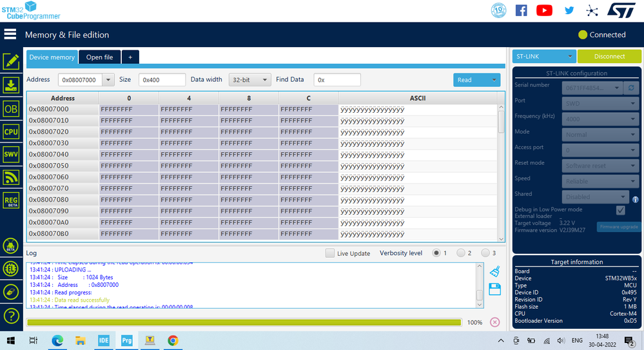
Task: Click the 10 years anniversary badge
Action: [x=498, y=10]
